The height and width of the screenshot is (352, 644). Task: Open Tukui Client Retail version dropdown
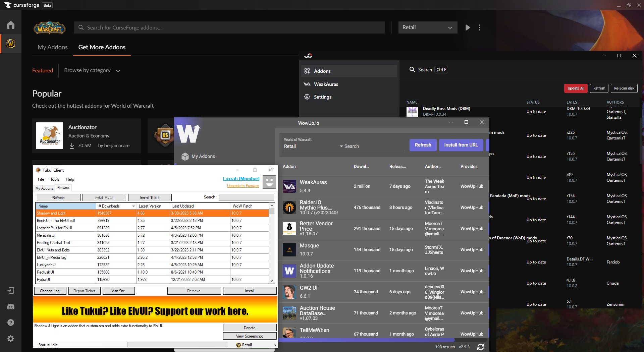coord(256,345)
